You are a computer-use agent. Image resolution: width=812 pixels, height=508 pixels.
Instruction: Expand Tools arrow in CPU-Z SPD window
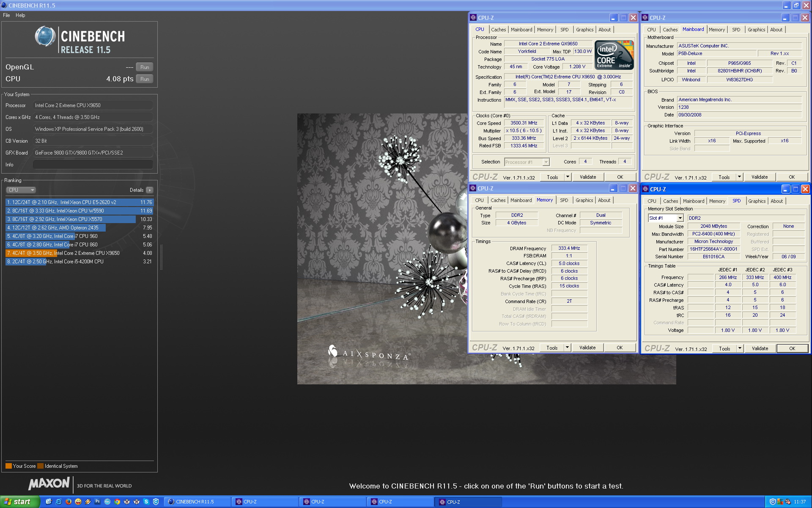coord(740,348)
